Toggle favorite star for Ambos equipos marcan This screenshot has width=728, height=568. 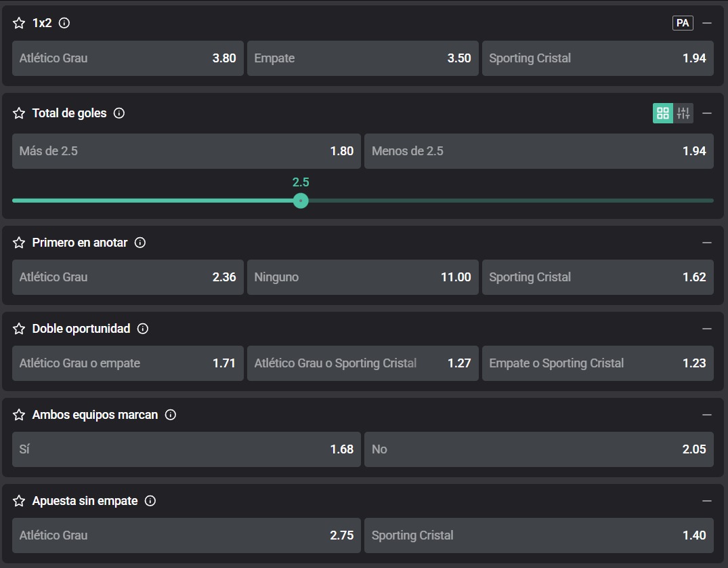19,415
